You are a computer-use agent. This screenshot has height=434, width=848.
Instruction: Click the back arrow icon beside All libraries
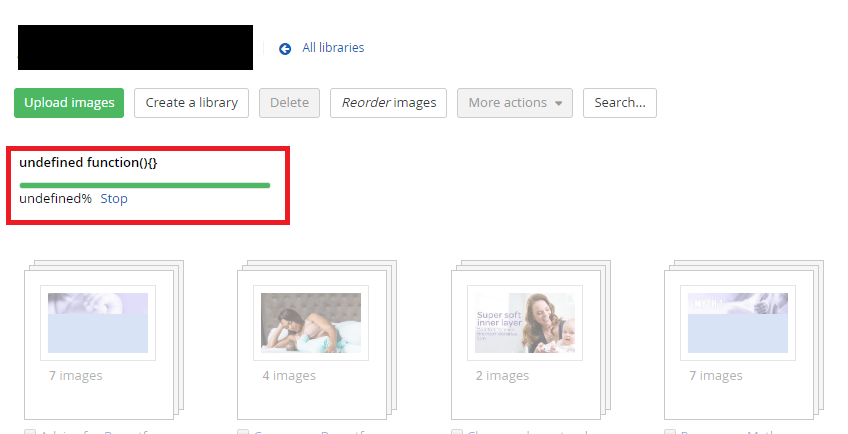pyautogui.click(x=285, y=49)
